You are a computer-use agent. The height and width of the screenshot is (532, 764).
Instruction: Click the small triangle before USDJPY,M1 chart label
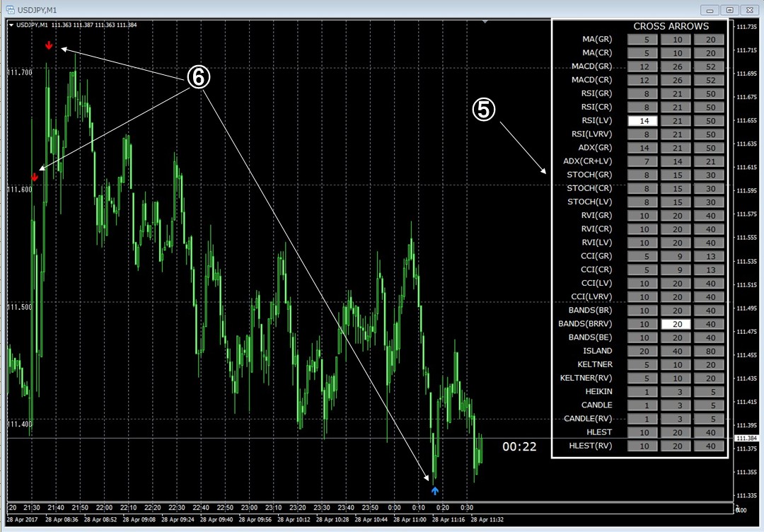(11, 25)
